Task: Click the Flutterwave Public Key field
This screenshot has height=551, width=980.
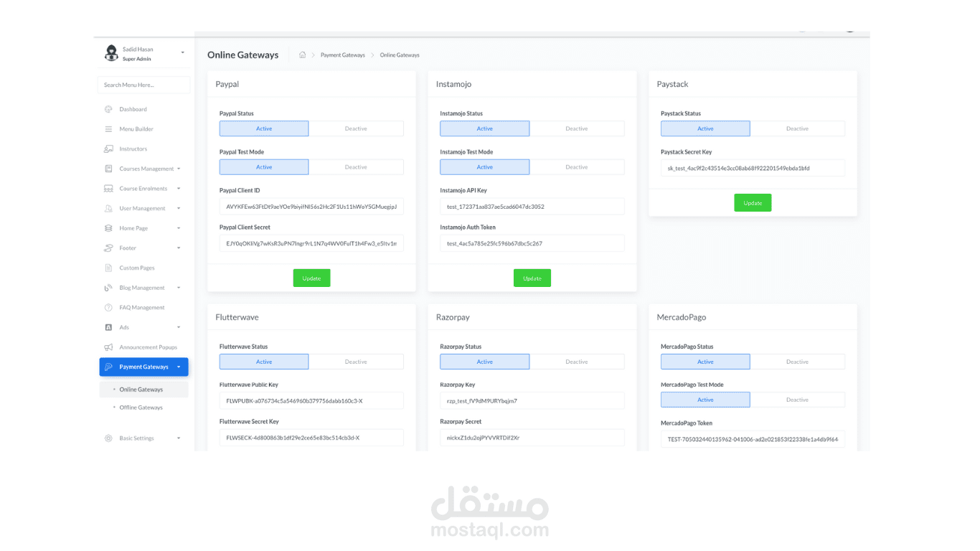Action: (311, 401)
